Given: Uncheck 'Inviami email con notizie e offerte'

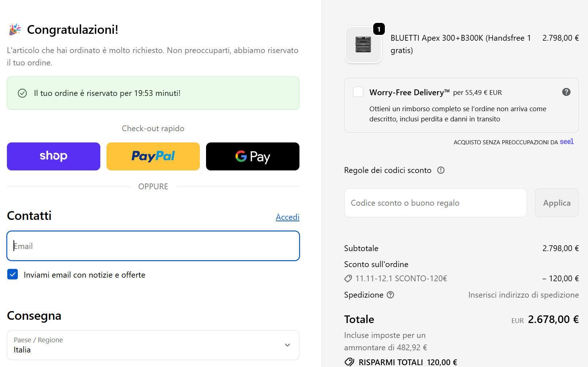Looking at the screenshot, I should (x=13, y=274).
